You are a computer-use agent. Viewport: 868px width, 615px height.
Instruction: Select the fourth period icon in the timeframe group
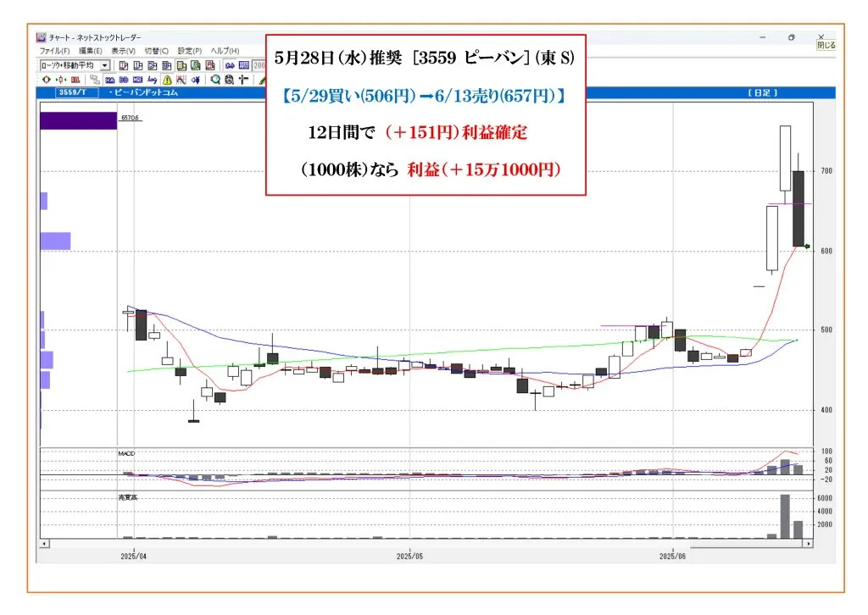click(167, 66)
